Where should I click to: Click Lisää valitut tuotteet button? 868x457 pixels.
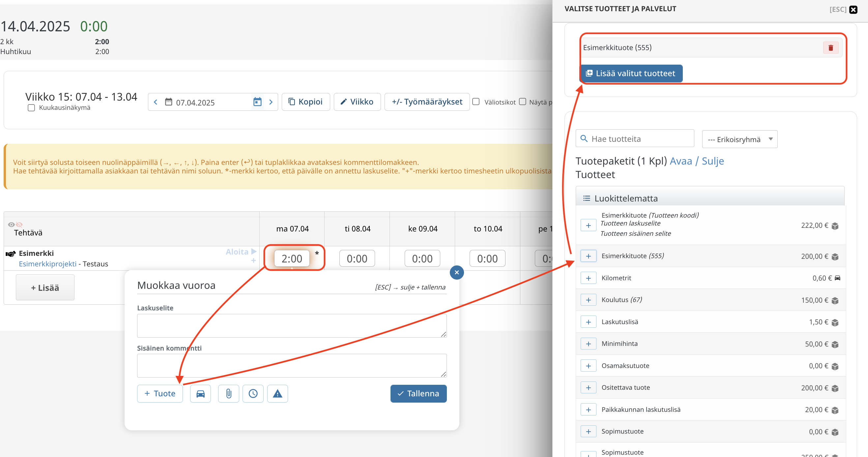tap(631, 74)
